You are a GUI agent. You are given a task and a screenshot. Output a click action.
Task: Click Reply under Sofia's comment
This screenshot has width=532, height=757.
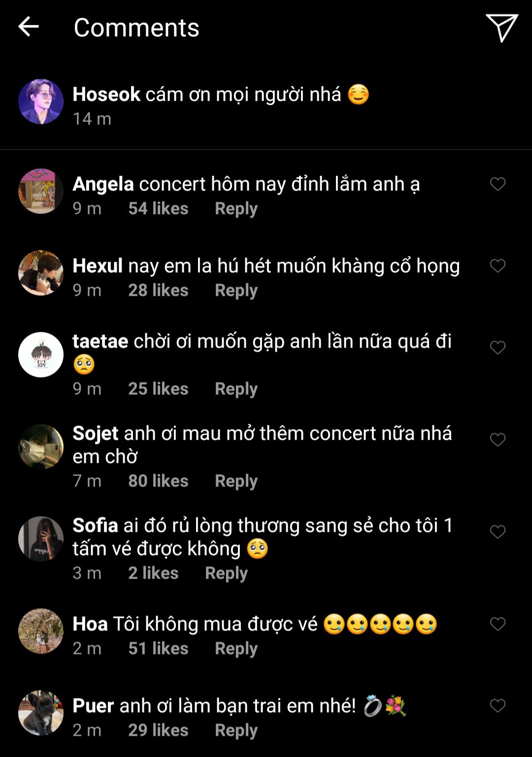[x=226, y=573]
